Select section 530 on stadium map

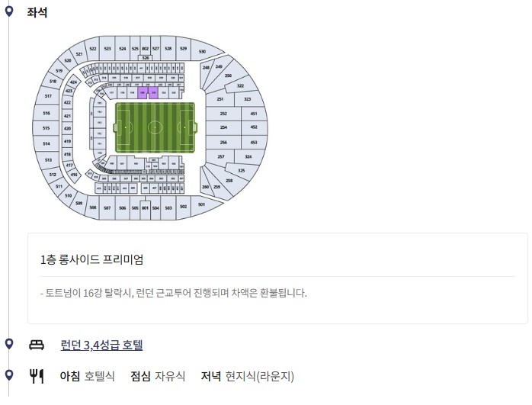[204, 51]
